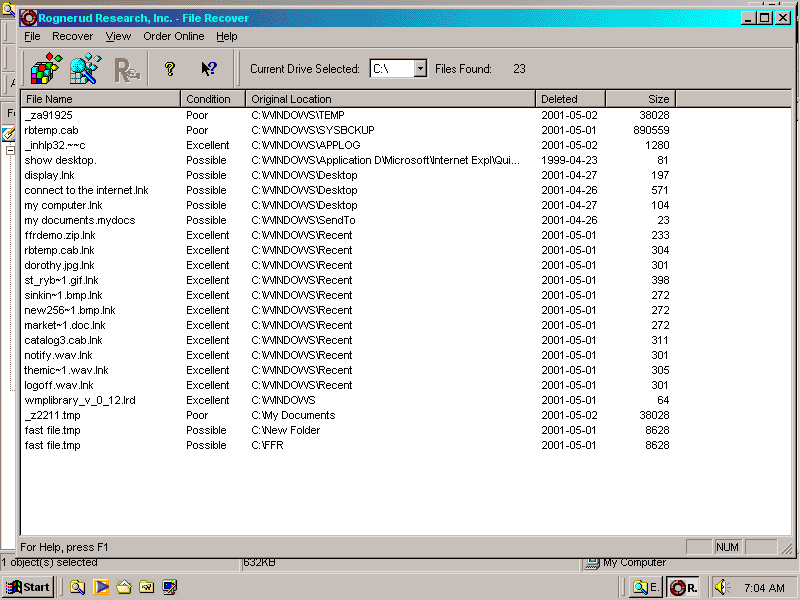The width and height of the screenshot is (800, 600).
Task: Click the context help arrow-question icon
Action: click(x=209, y=68)
